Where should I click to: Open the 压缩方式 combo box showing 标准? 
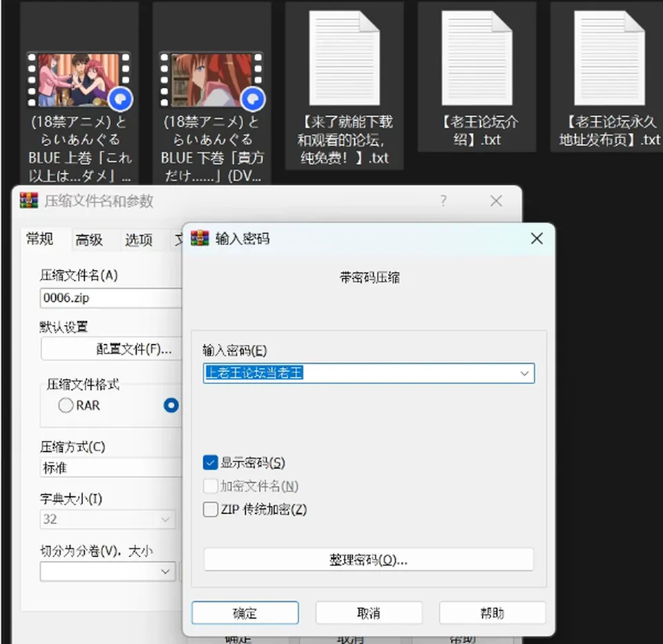(110, 468)
